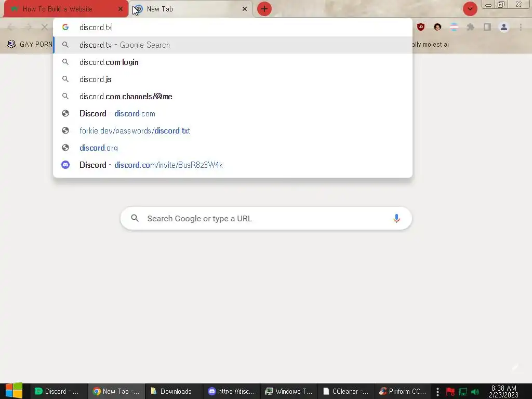Close the New Tab browser tab

pyautogui.click(x=244, y=9)
